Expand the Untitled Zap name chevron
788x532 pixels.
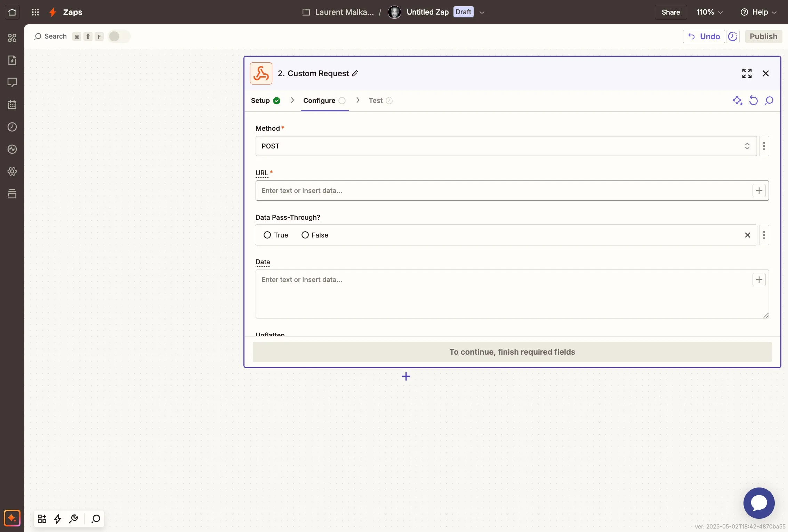click(482, 12)
